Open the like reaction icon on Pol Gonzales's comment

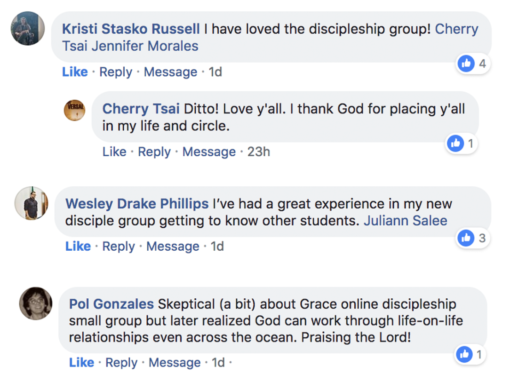pyautogui.click(x=464, y=354)
